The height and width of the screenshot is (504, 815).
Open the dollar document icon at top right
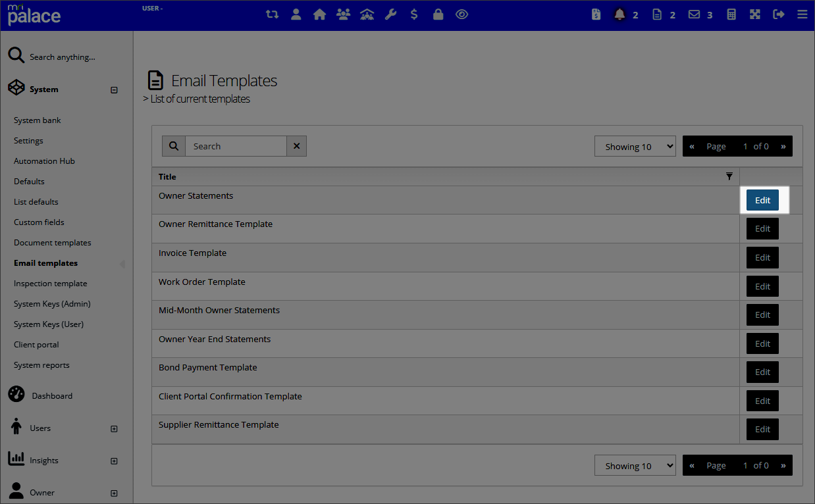596,14
